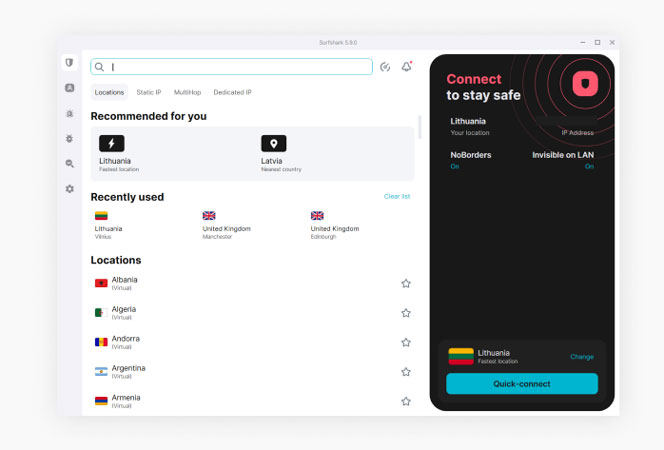Open the Search magnifier icon in sidebar

69,163
